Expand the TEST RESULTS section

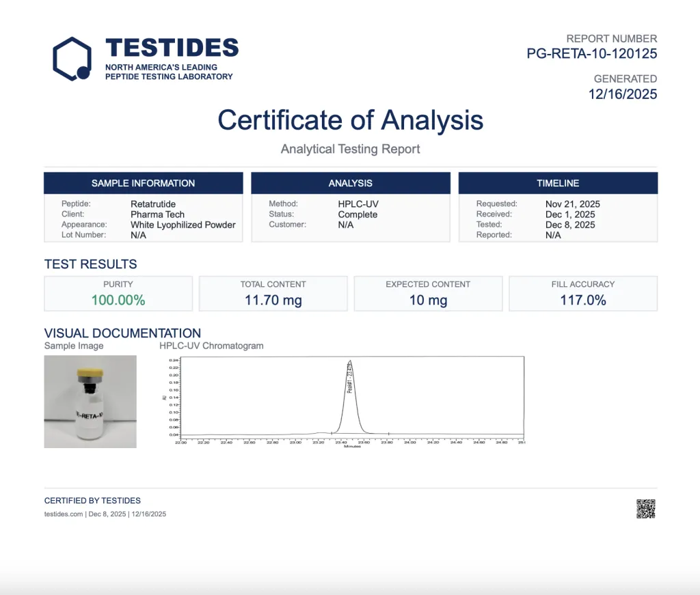coord(90,264)
